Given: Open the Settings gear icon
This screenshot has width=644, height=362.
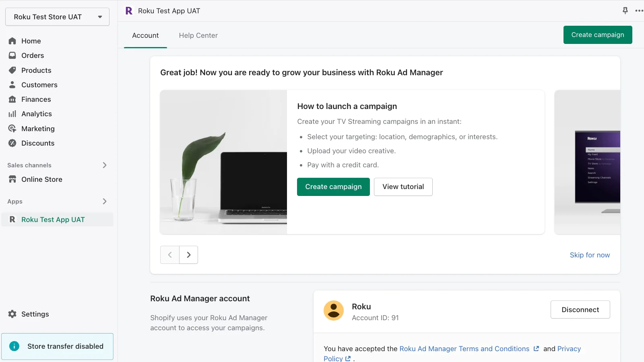Looking at the screenshot, I should tap(12, 314).
